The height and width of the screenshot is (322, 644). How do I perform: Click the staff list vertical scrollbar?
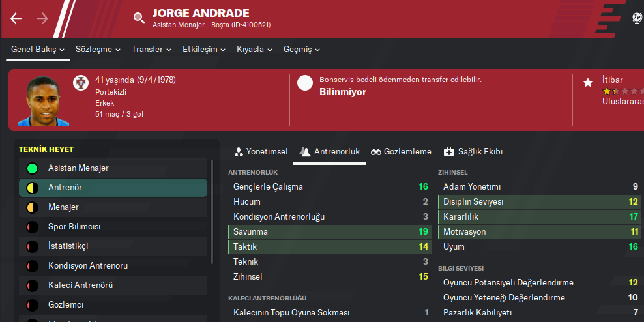(x=211, y=209)
